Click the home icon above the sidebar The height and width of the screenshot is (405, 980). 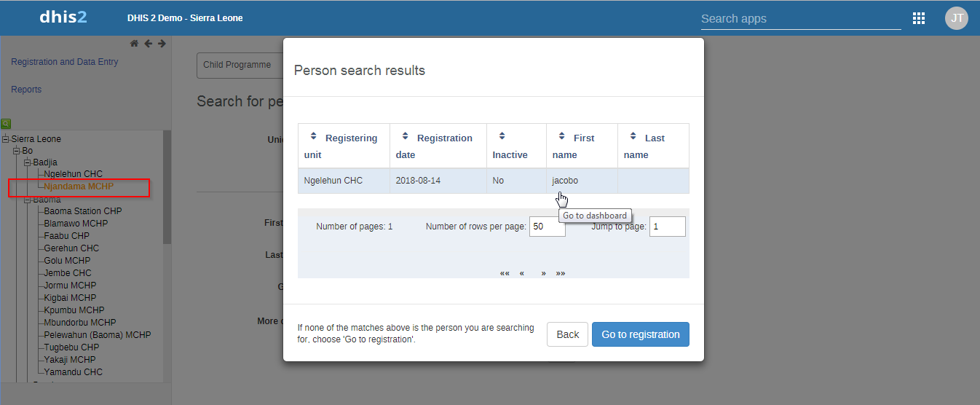tap(134, 44)
